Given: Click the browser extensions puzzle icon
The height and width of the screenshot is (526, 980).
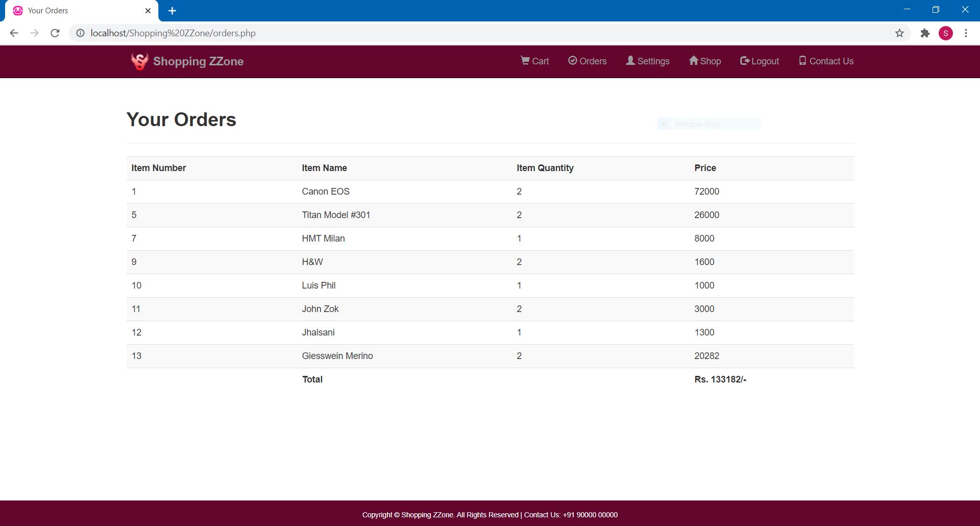Looking at the screenshot, I should [925, 33].
